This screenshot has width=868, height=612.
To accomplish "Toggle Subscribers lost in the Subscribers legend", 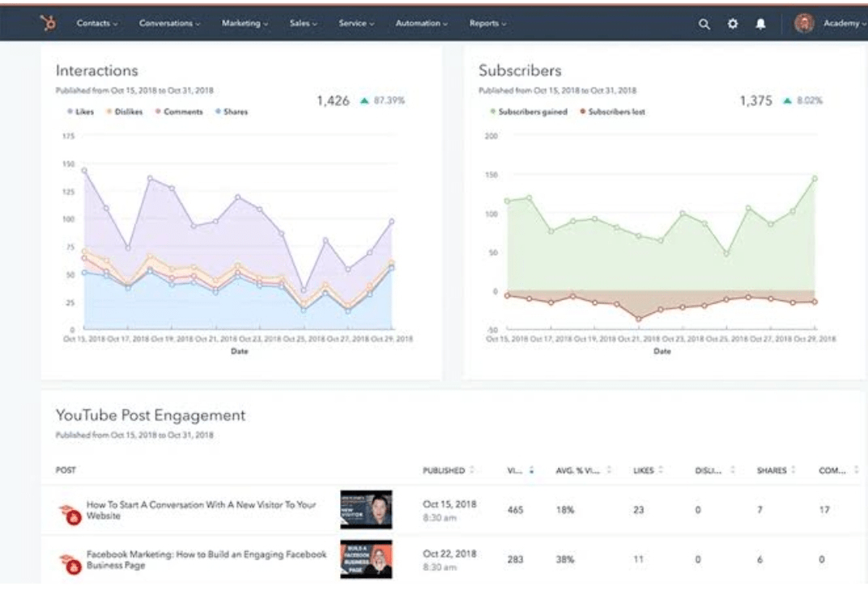I will coord(615,112).
